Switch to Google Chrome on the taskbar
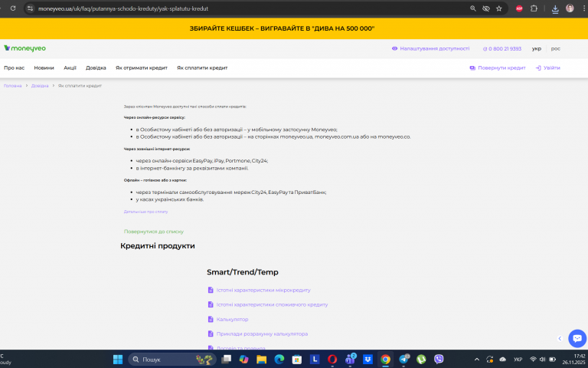 click(386, 360)
